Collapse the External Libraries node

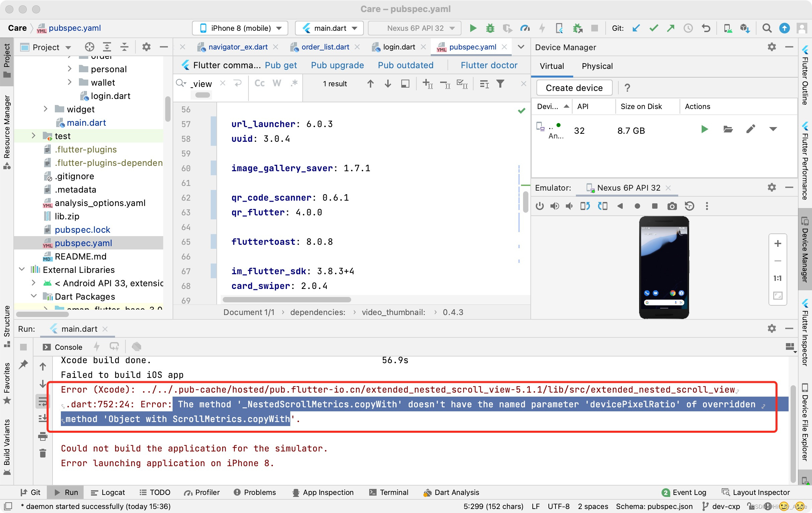[22, 270]
